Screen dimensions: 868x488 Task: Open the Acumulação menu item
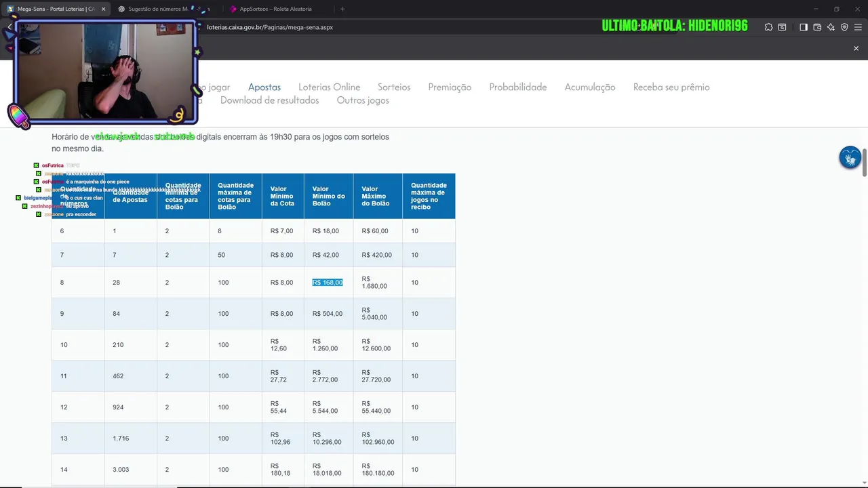[x=590, y=87]
